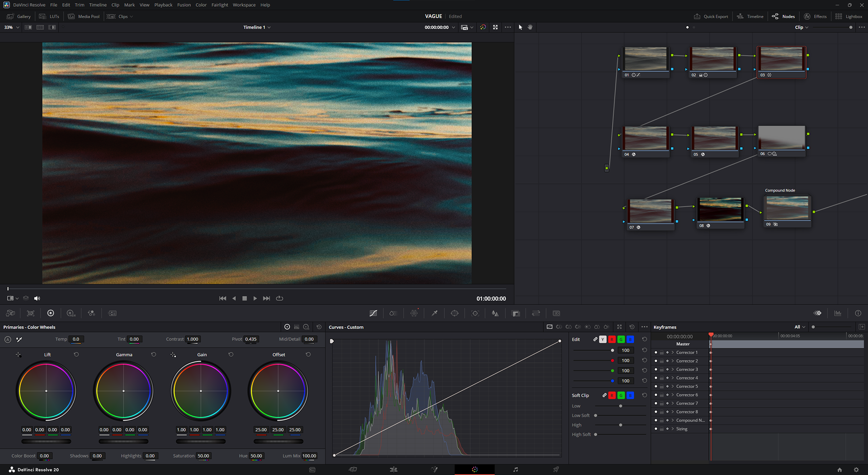Select the white balance eyedropper
Screen dimensions: 868x475
tap(19, 339)
